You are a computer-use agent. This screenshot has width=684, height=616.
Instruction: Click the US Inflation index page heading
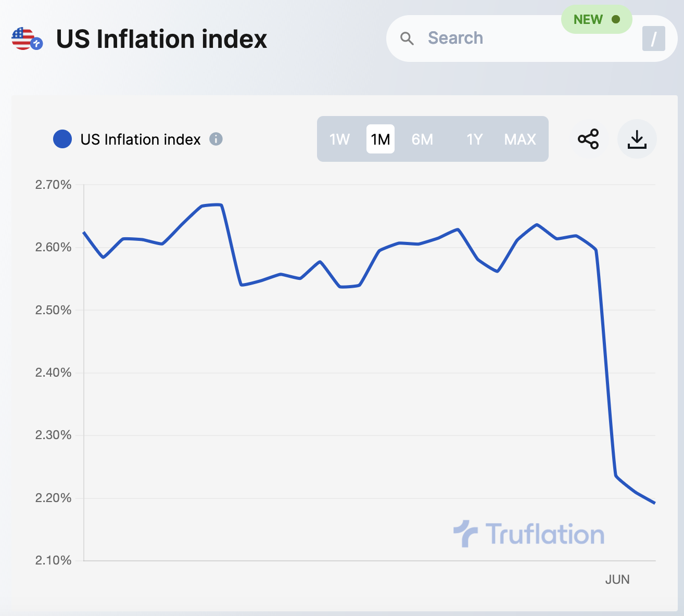point(161,40)
